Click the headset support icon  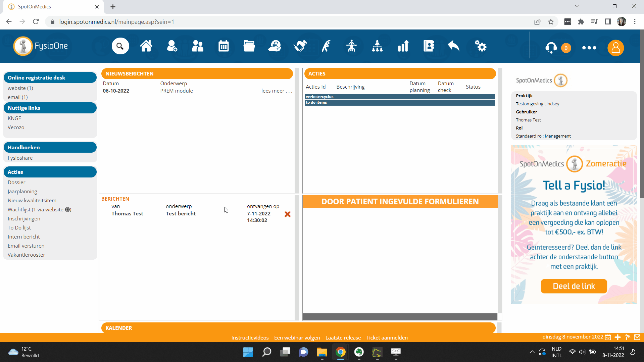click(551, 48)
